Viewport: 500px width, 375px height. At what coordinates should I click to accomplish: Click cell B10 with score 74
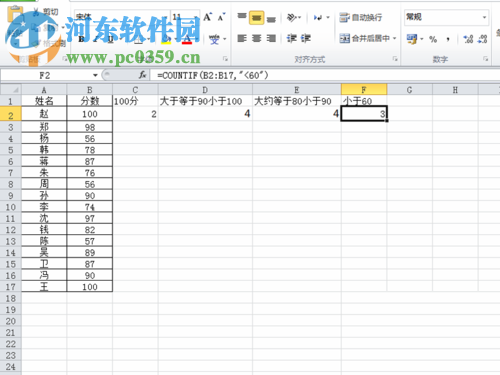pos(90,207)
